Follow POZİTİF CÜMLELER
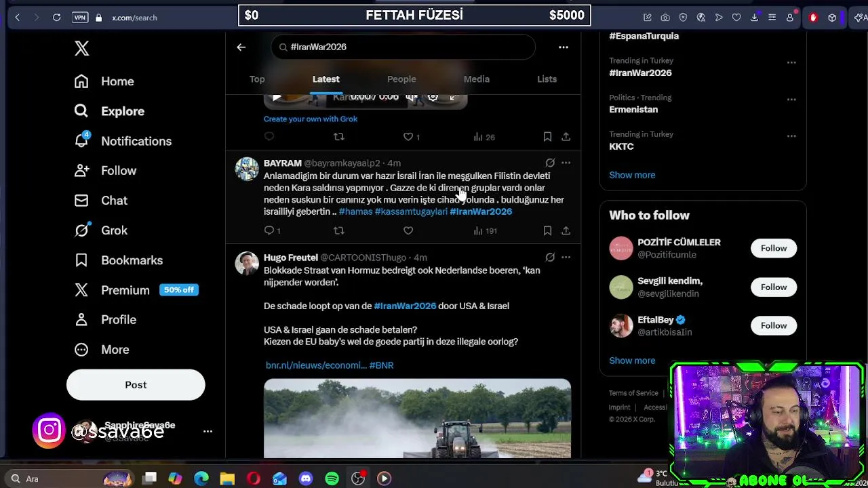This screenshot has width=868, height=488. coord(774,248)
